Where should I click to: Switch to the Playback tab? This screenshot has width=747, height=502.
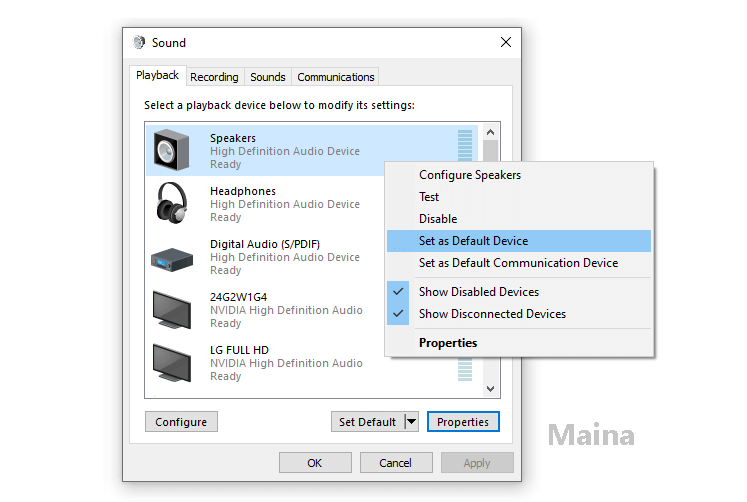coord(157,75)
